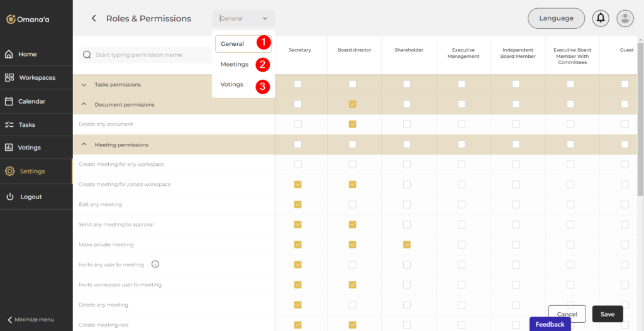Image resolution: width=644 pixels, height=331 pixels.
Task: Click the user profile avatar icon
Action: coord(625,18)
